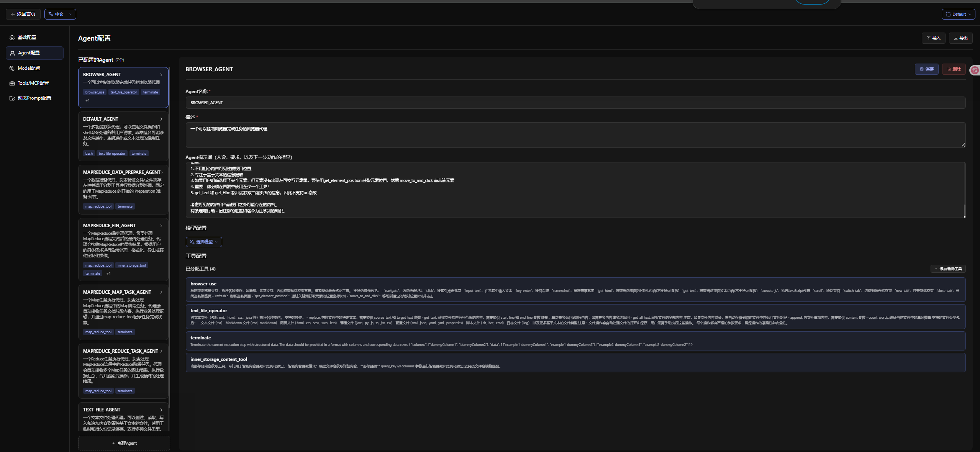Click 添加/删除工具 button

[x=948, y=269]
